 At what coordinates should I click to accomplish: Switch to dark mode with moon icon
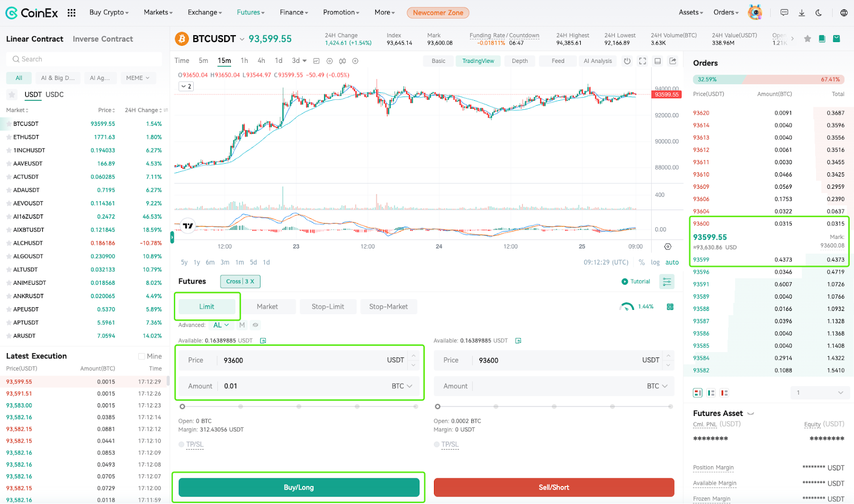819,12
